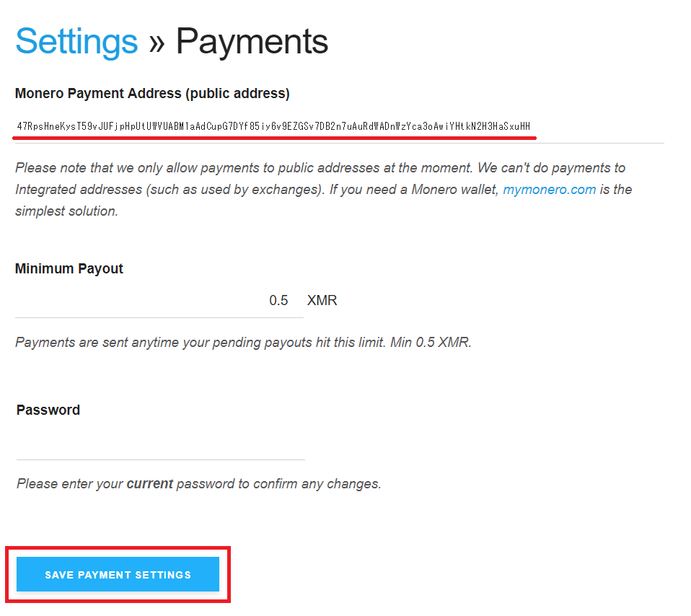Click the Password field label

[48, 410]
